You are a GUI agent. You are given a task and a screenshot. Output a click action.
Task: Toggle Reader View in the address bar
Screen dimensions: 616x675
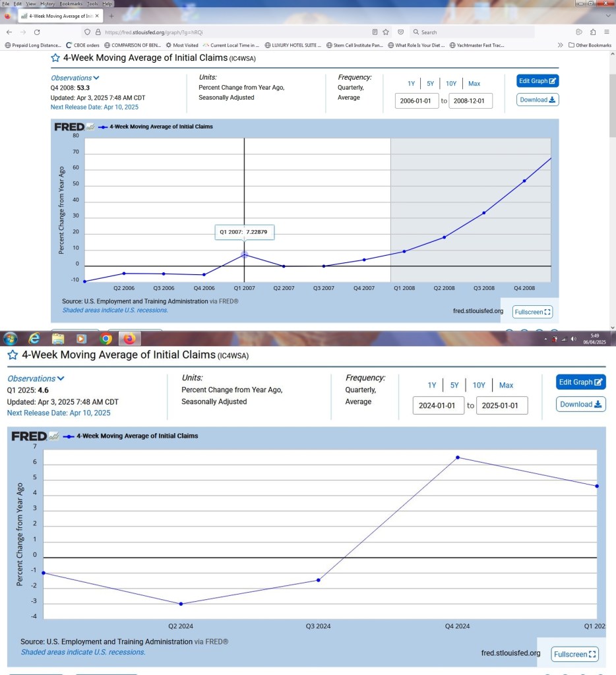pyautogui.click(x=375, y=32)
